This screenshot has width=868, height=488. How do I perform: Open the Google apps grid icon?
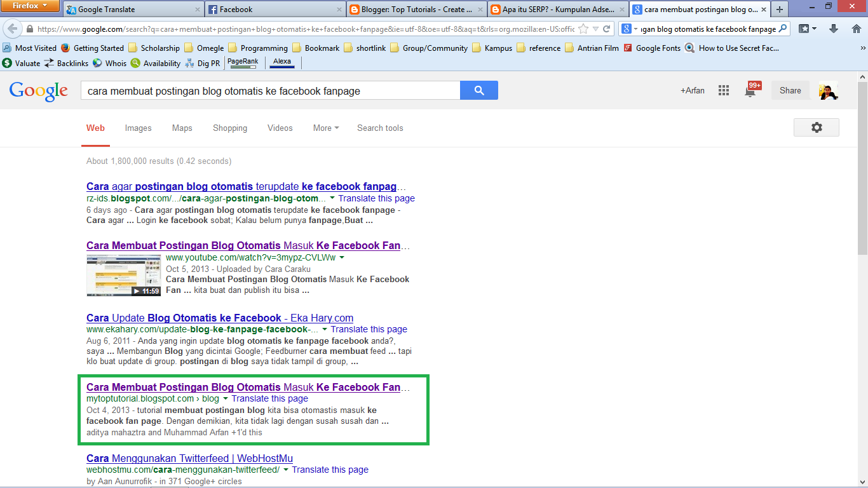click(x=723, y=91)
